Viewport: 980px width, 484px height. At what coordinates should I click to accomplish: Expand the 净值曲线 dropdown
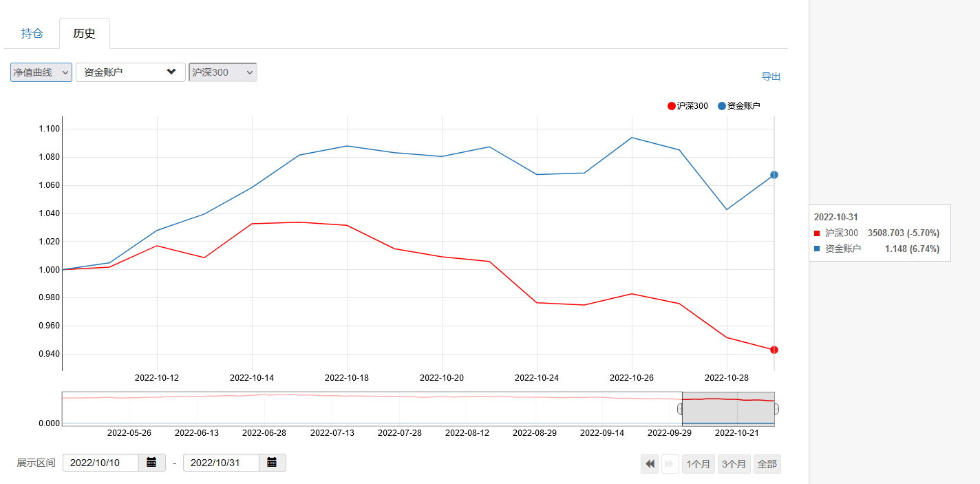coord(41,72)
